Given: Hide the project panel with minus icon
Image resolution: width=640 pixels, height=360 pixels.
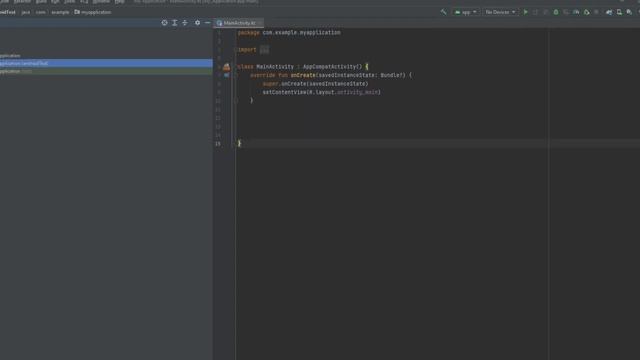Looking at the screenshot, I should point(207,23).
